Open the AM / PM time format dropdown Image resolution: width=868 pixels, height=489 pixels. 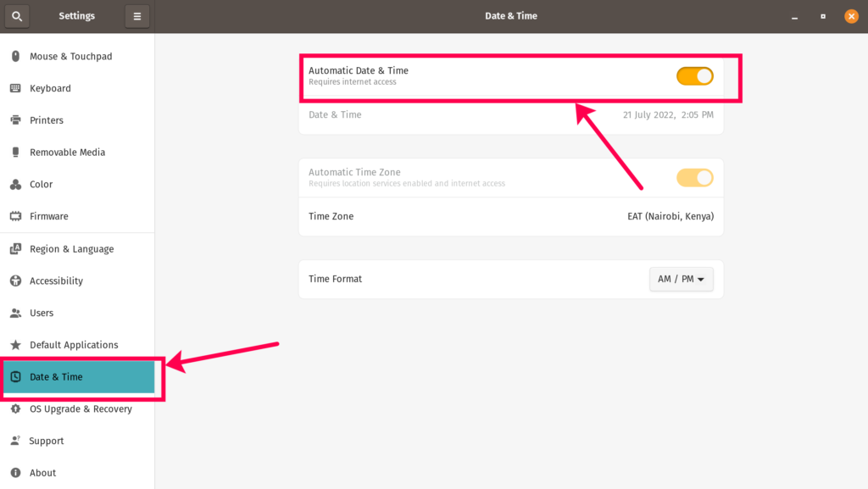pos(681,279)
